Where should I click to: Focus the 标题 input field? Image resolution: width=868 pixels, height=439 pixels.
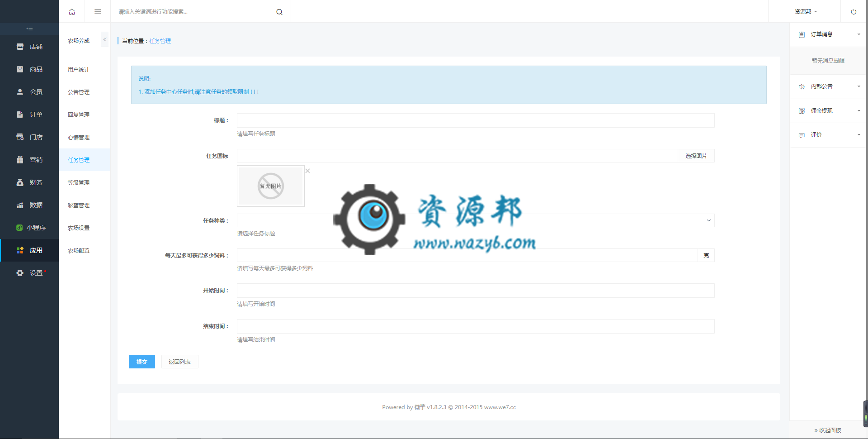(476, 120)
